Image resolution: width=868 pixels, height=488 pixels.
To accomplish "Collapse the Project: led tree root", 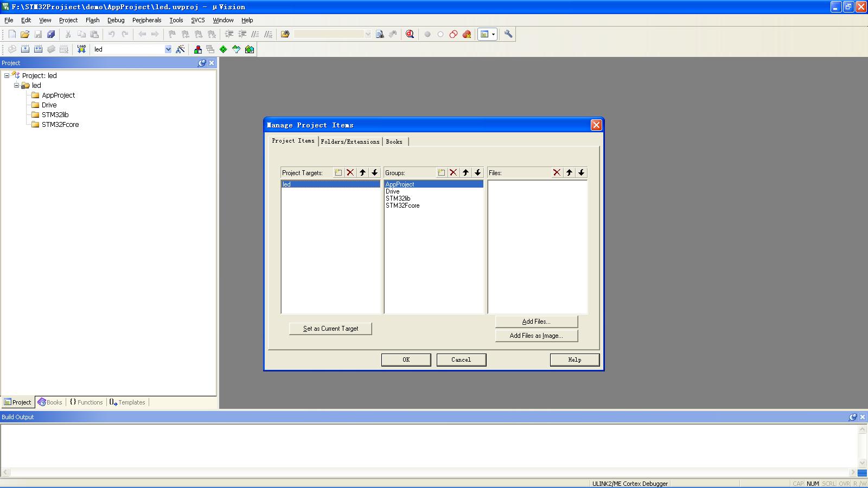I will point(7,75).
